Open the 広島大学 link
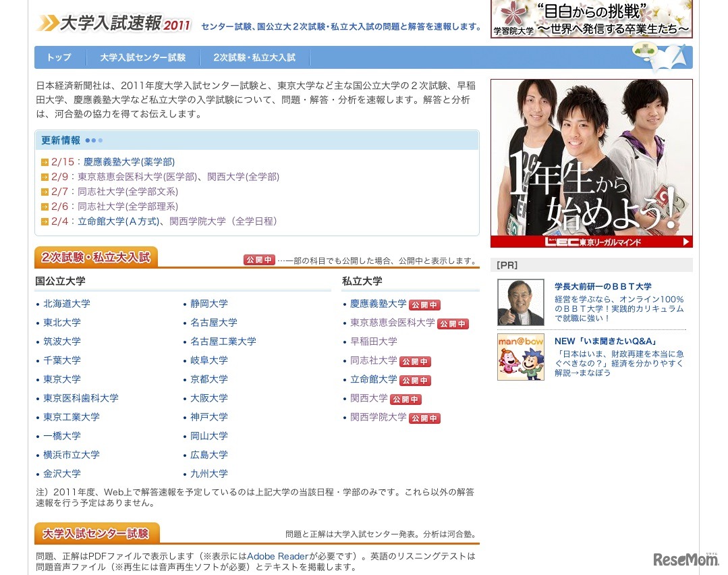The image size is (728, 575). (x=209, y=455)
